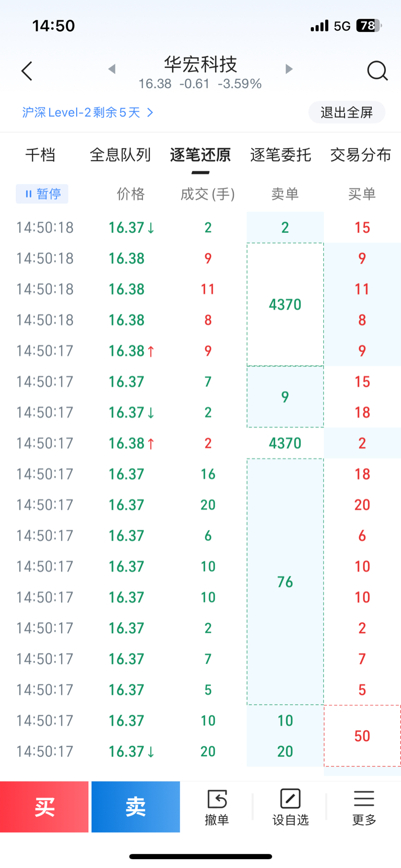Open the 逐笔委托 tab

[x=280, y=155]
